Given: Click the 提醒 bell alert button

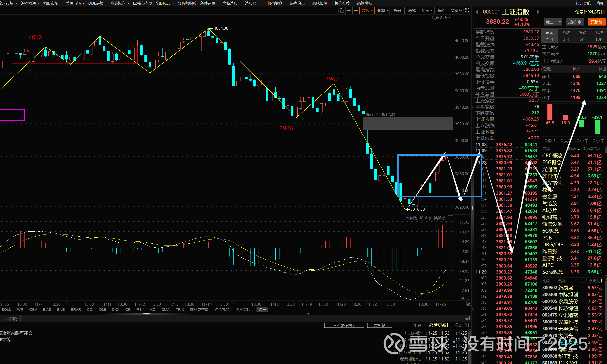Looking at the screenshot, I should point(574,22).
